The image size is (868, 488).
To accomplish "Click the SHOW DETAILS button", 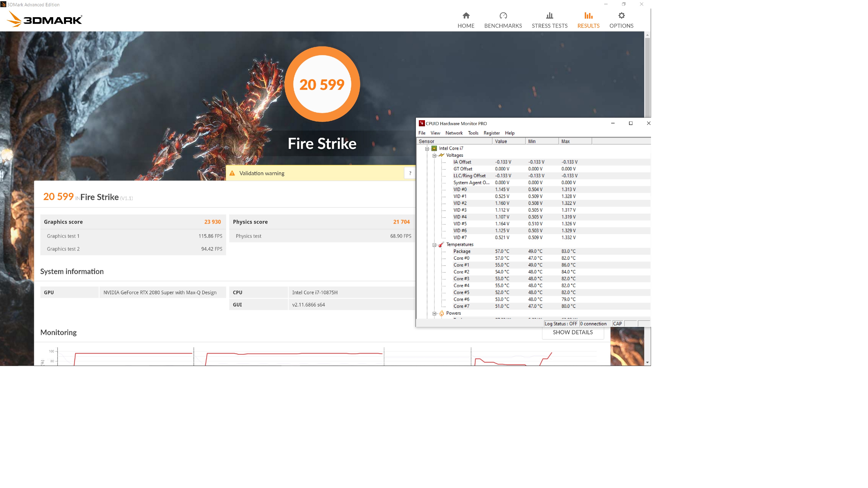I will pyautogui.click(x=573, y=332).
